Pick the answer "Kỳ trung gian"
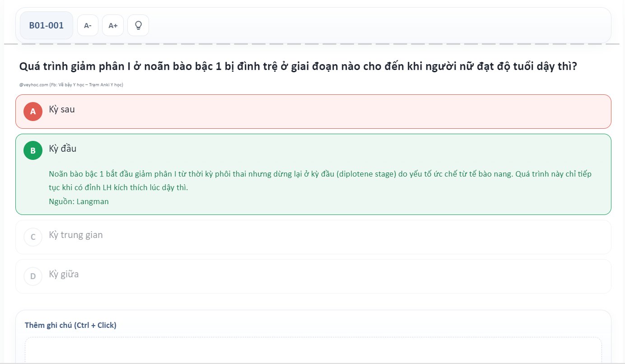The image size is (625, 364). pos(76,235)
